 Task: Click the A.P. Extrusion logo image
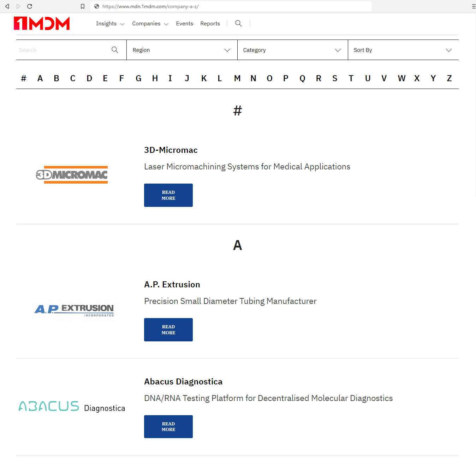[x=74, y=310]
